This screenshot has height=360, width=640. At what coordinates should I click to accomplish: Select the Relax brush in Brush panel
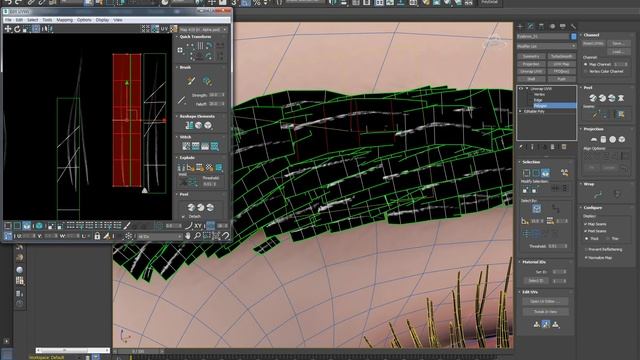207,81
